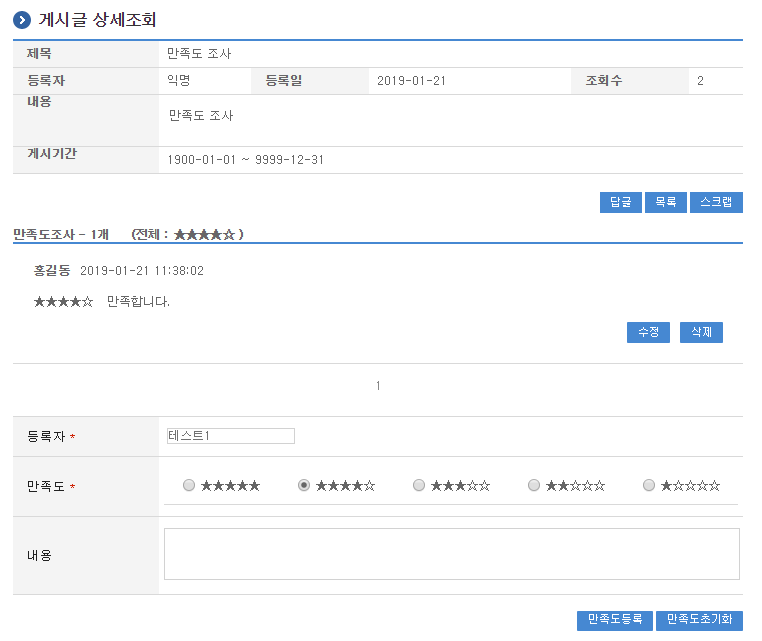Select the four-star satisfaction radio button
This screenshot has width=762, height=641.
[x=304, y=486]
